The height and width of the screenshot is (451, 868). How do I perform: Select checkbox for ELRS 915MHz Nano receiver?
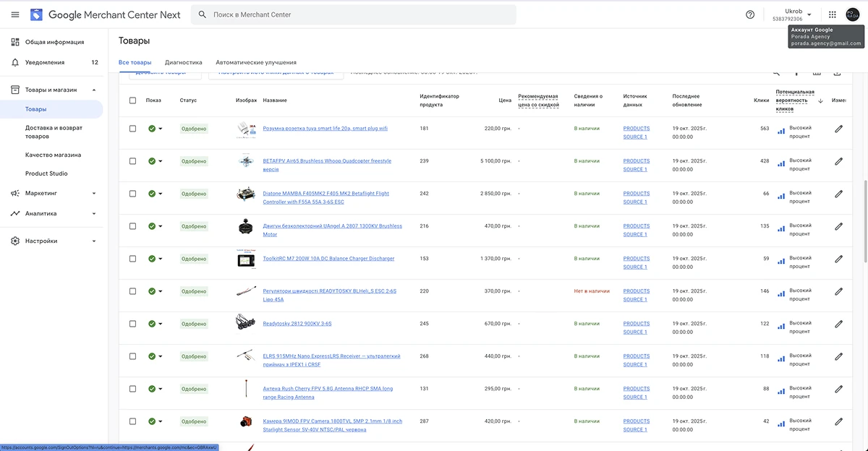click(x=132, y=356)
